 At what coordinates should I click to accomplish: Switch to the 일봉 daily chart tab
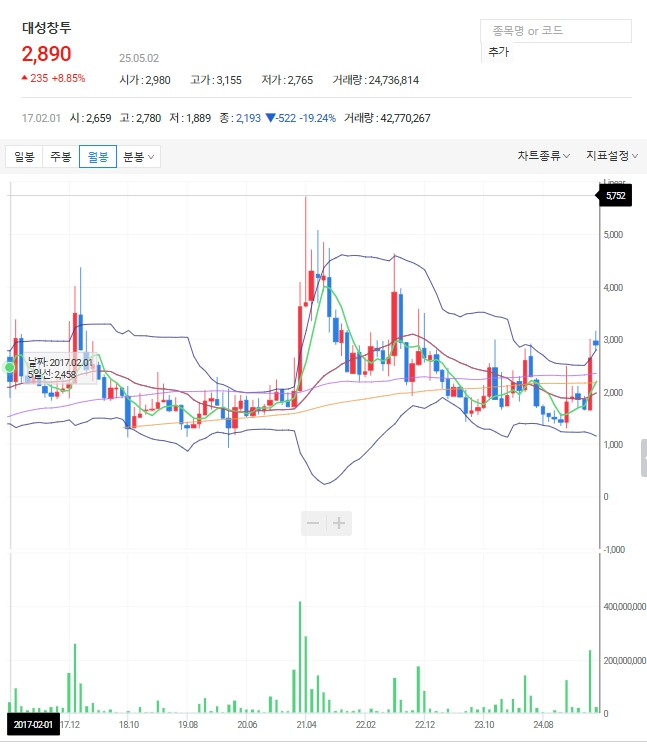tap(24, 157)
